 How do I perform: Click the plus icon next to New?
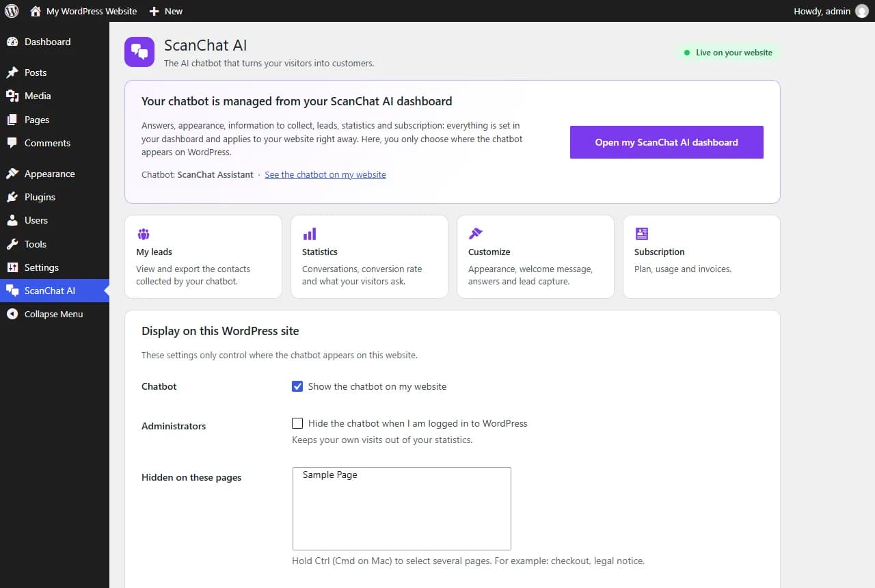154,11
